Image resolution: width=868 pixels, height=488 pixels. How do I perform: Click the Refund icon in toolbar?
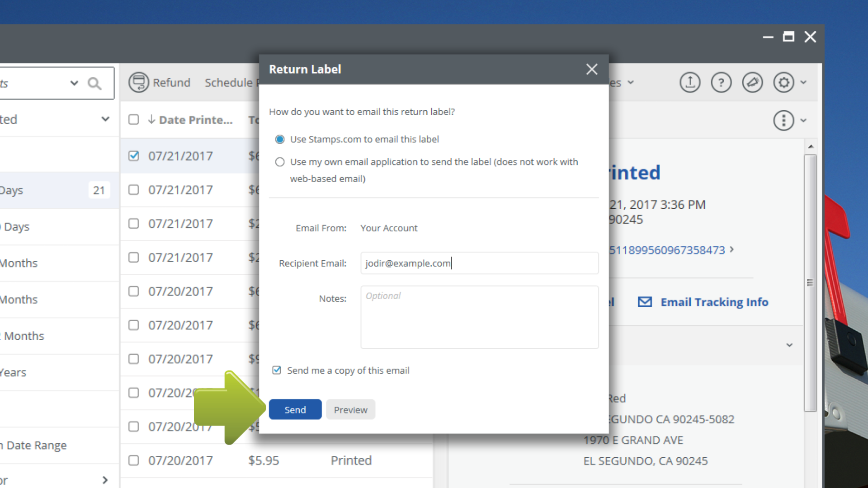click(139, 83)
